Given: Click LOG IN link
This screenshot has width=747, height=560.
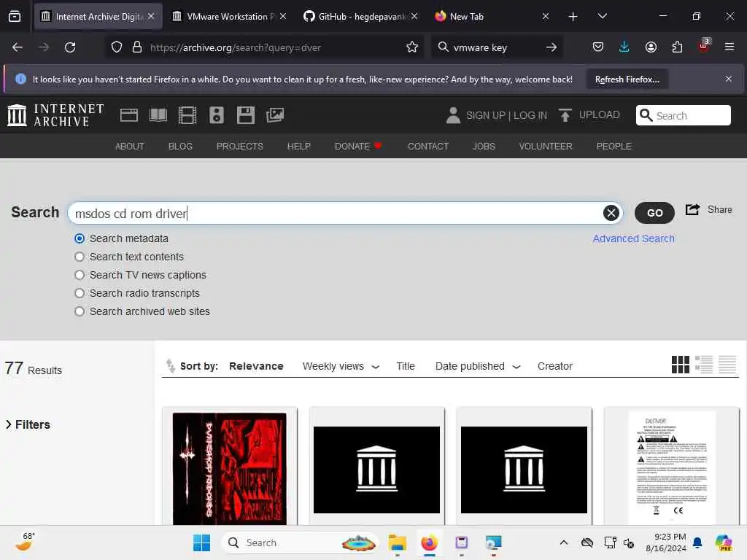Looking at the screenshot, I should tap(530, 115).
